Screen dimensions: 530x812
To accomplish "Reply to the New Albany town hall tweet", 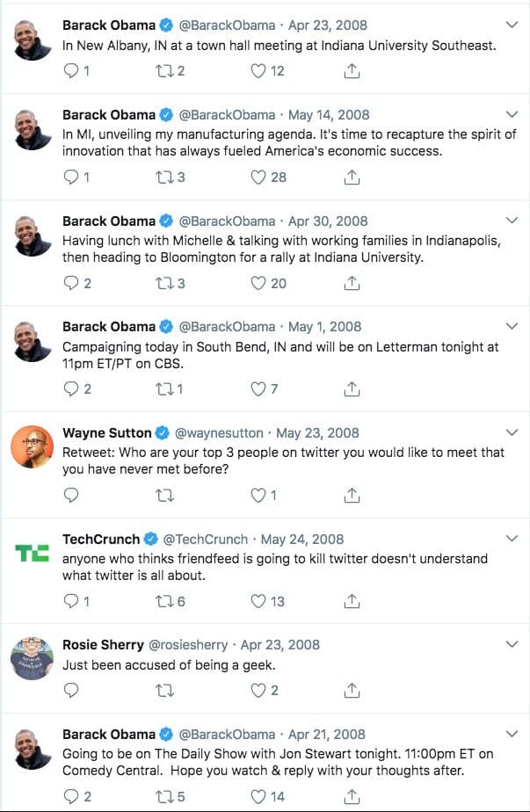I will (x=72, y=71).
